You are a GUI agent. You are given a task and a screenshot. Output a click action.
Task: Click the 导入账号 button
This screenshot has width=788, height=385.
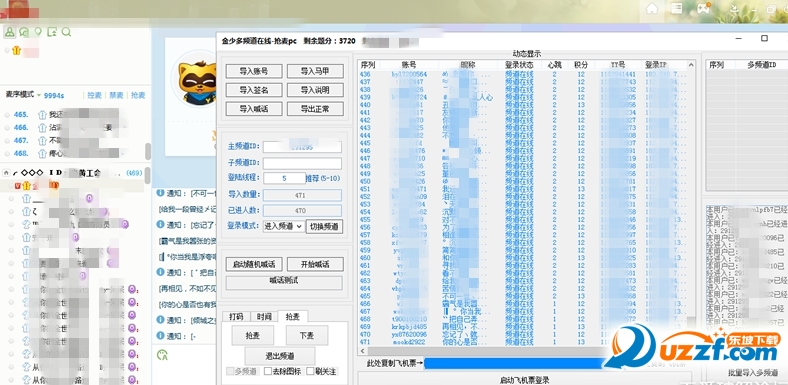[254, 71]
